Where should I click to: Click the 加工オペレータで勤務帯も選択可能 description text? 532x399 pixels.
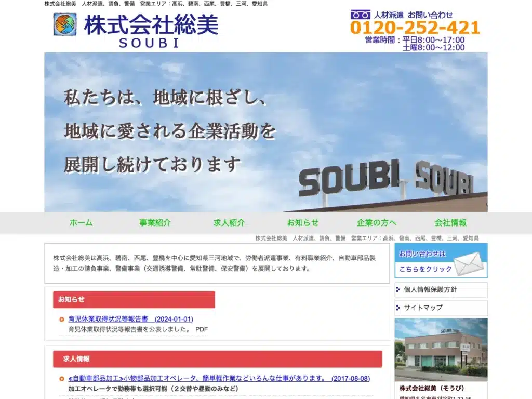[153, 389]
